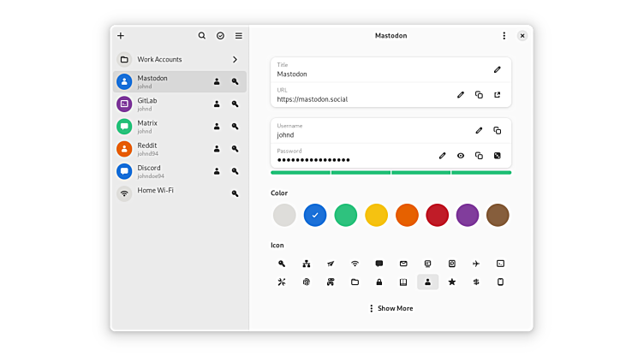Screen dimensions: 644x362
Task: Open the Matrix entry
Action: pyautogui.click(x=163, y=127)
